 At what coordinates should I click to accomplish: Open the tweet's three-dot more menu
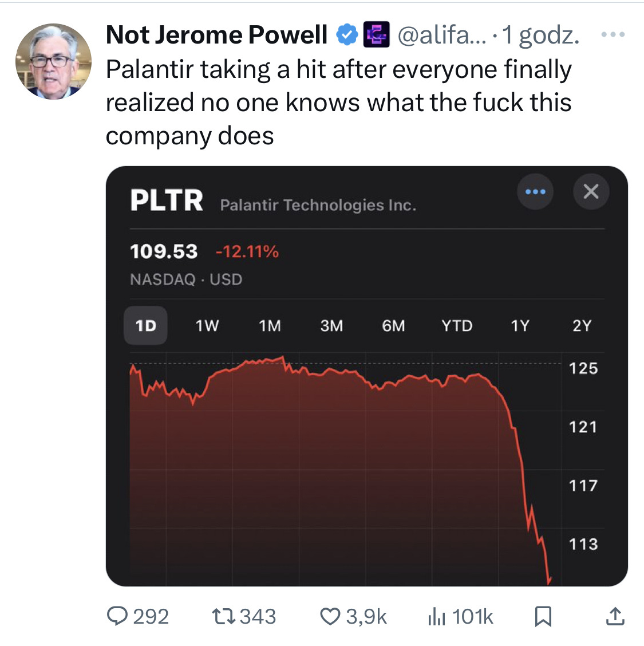click(613, 35)
